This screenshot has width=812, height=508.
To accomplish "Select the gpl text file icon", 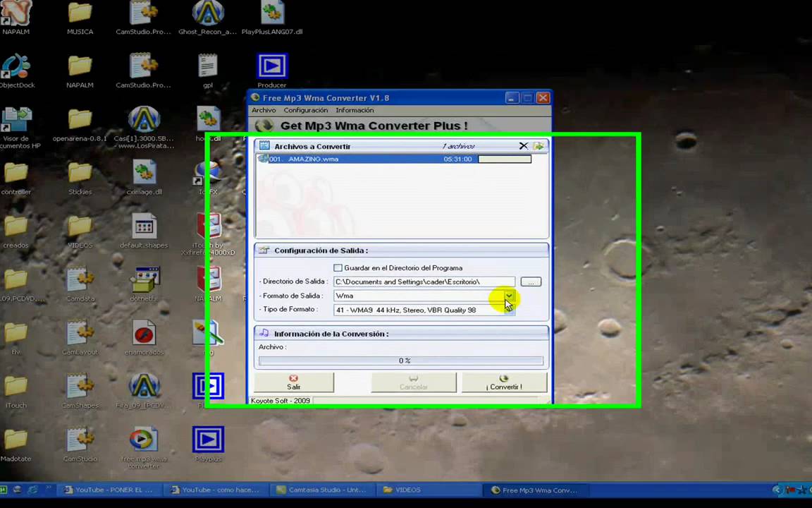I will pyautogui.click(x=208, y=66).
